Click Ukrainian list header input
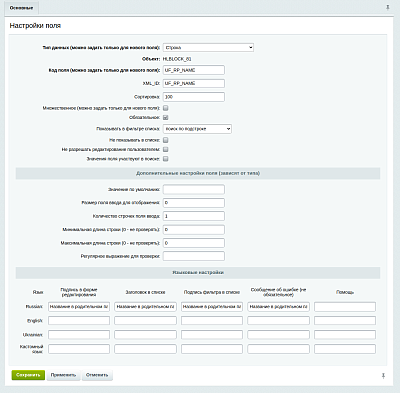This screenshot has width=400, height=393. [145, 335]
